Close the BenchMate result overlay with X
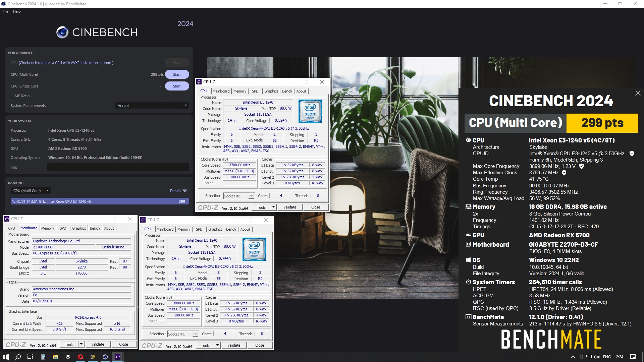The height and width of the screenshot is (362, 644). (x=638, y=93)
